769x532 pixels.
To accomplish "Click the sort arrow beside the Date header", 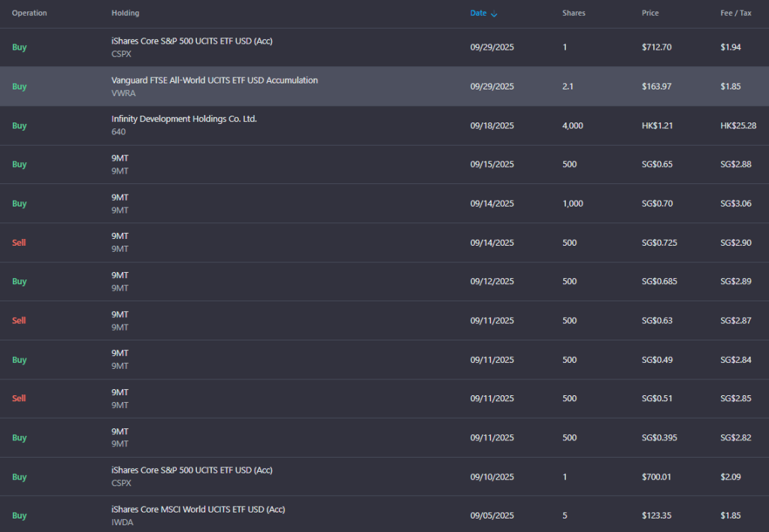I will 494,14.
